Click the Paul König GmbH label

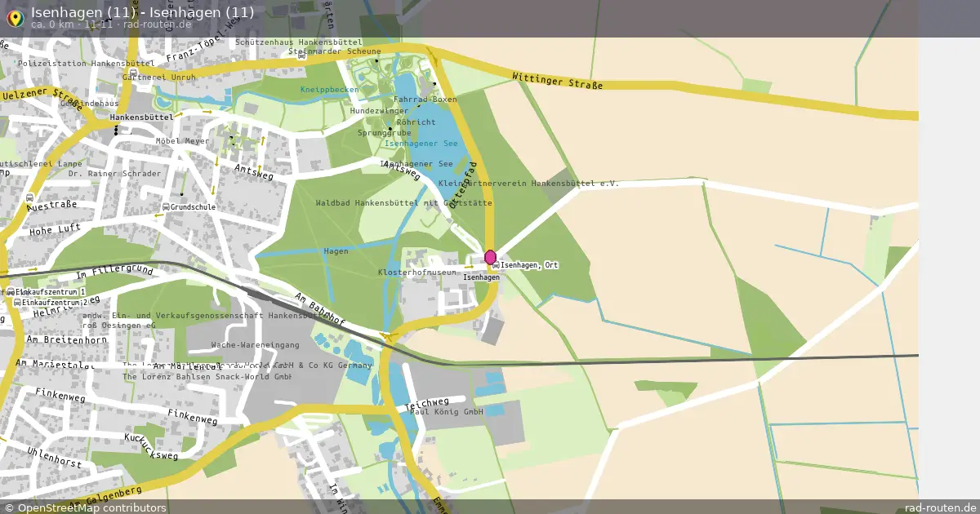[x=447, y=413]
